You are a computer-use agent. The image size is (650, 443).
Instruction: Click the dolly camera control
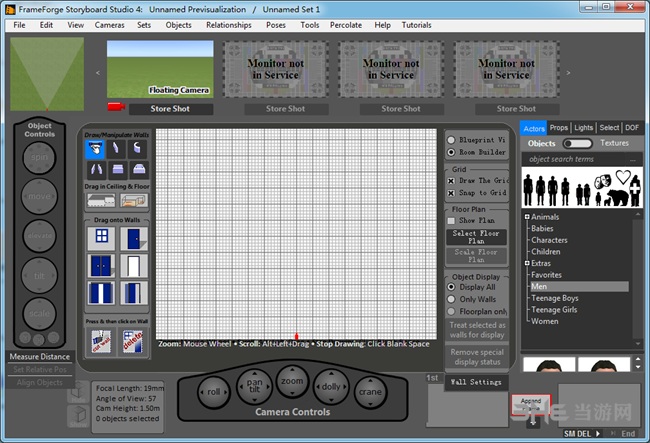[331, 386]
